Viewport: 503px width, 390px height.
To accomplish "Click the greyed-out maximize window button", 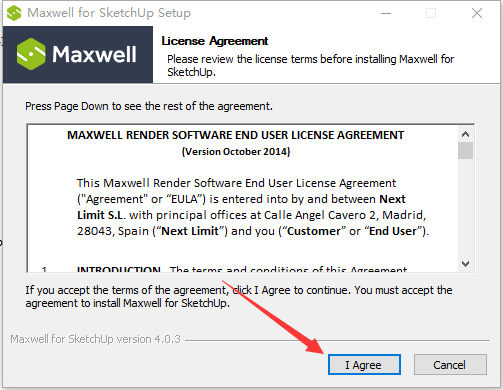I will click(431, 13).
